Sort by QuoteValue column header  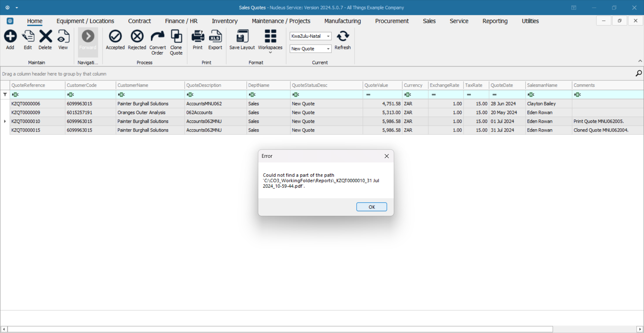382,85
